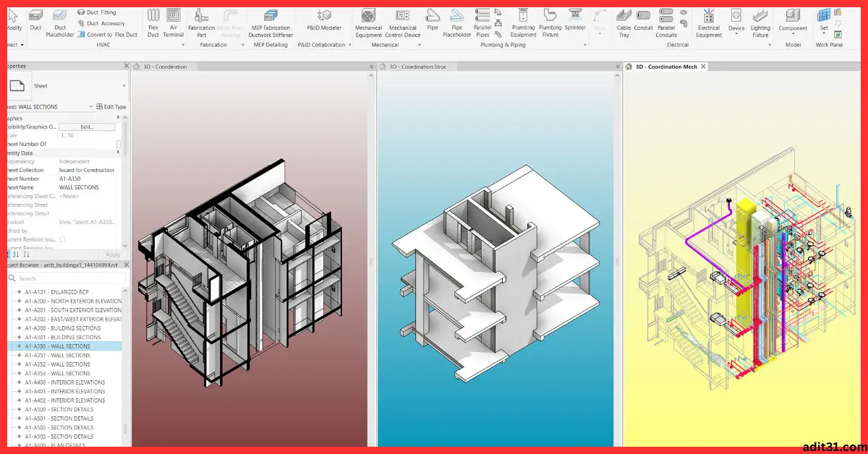The image size is (868, 454).
Task: Select the Parallel Conduits tool
Action: tap(666, 22)
